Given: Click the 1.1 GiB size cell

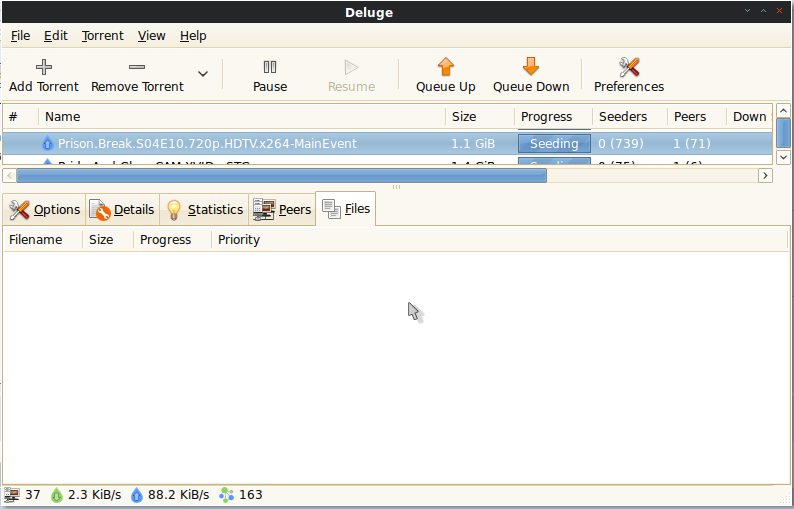Looking at the screenshot, I should click(473, 144).
